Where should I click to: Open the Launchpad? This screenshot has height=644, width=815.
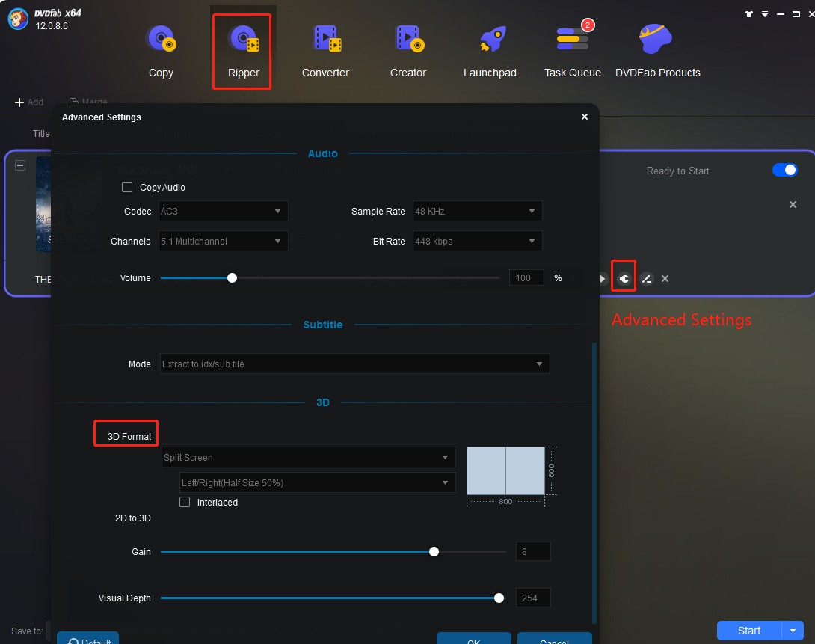pyautogui.click(x=490, y=48)
